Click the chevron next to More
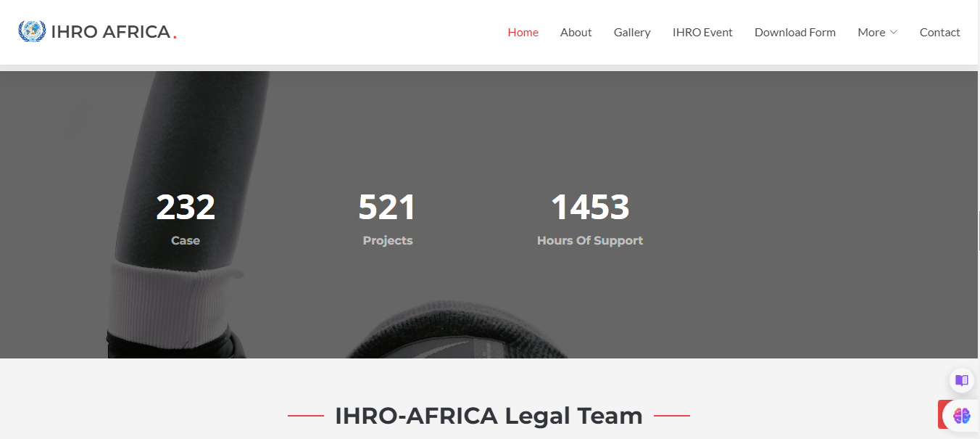Viewport: 980px width, 439px height. (x=892, y=32)
